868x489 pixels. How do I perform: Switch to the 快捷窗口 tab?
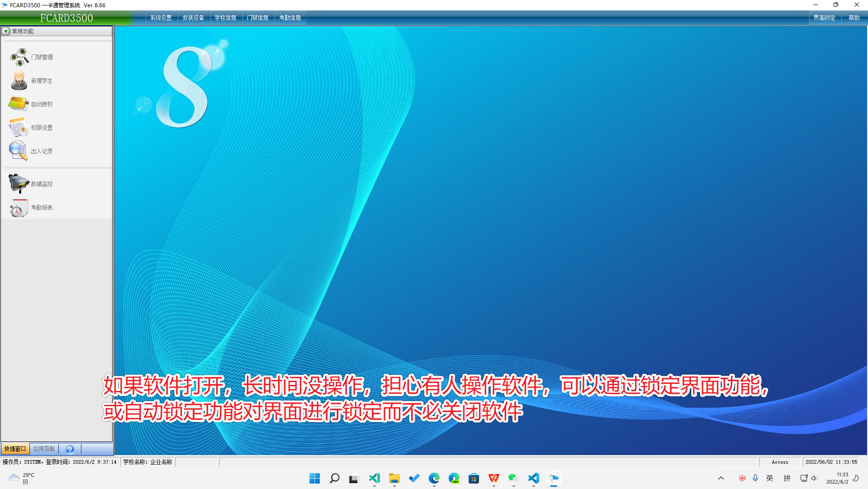pyautogui.click(x=15, y=449)
